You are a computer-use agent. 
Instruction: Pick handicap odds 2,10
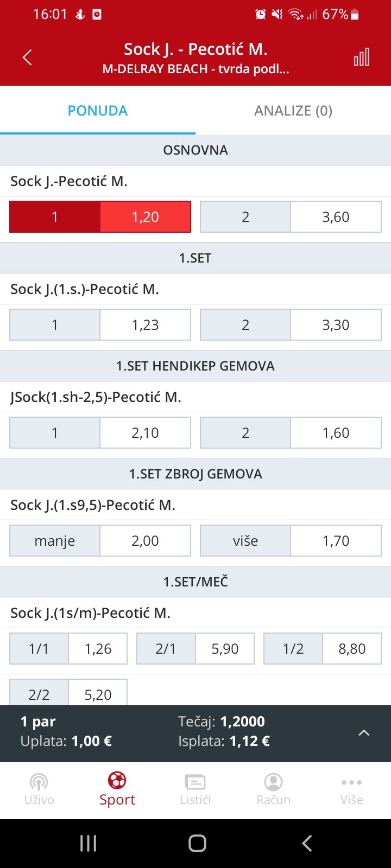(x=100, y=433)
